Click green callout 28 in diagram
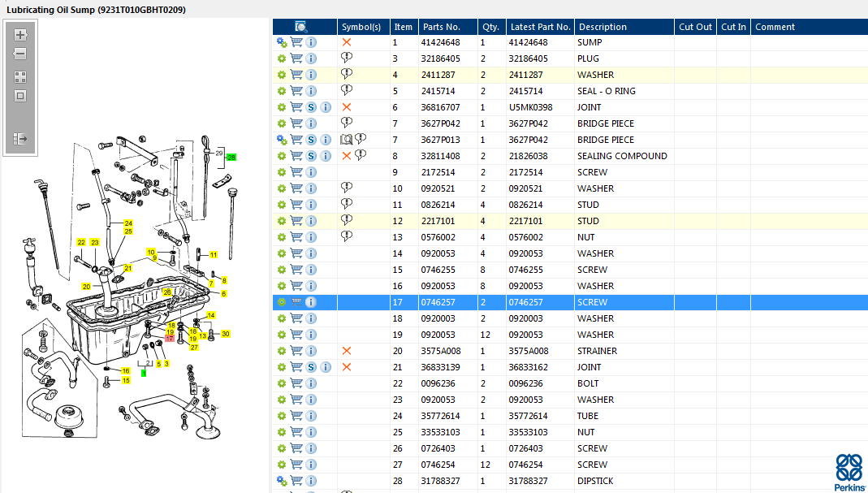This screenshot has height=493, width=868. [231, 157]
